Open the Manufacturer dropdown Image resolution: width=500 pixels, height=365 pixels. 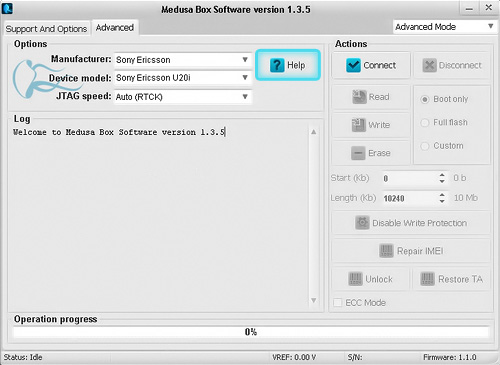(x=183, y=60)
